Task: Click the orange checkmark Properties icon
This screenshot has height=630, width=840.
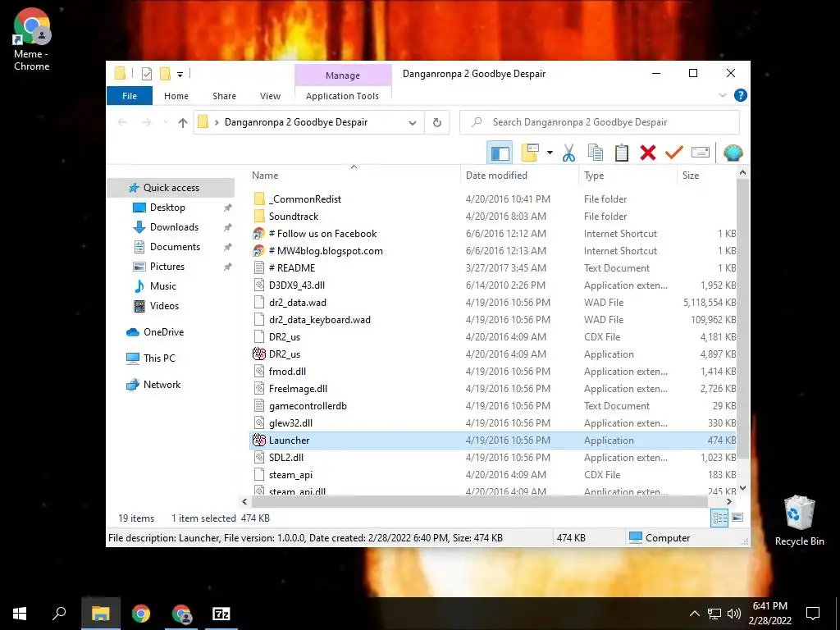Action: pyautogui.click(x=674, y=153)
